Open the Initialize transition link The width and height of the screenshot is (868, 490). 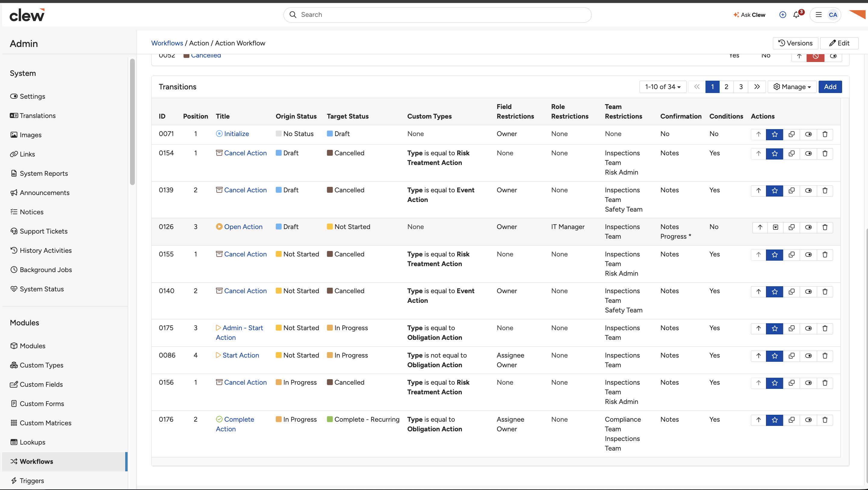[x=237, y=134]
